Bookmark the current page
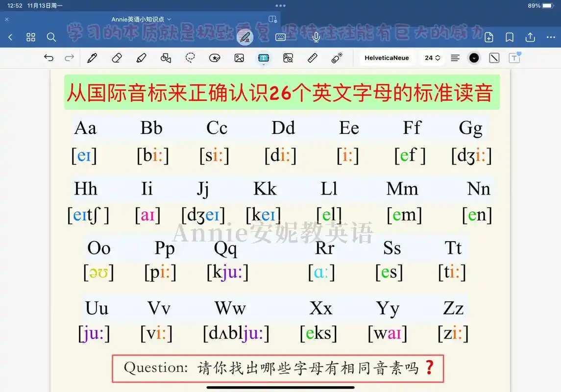Image resolution: width=561 pixels, height=392 pixels. 510,37
